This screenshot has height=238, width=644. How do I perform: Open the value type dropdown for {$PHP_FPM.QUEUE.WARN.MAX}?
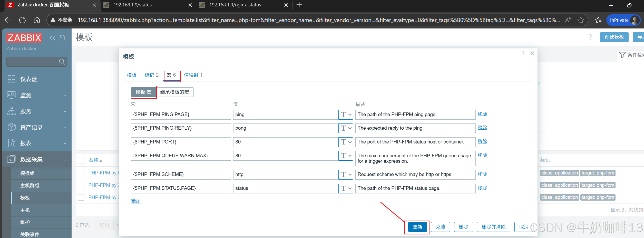click(x=346, y=156)
